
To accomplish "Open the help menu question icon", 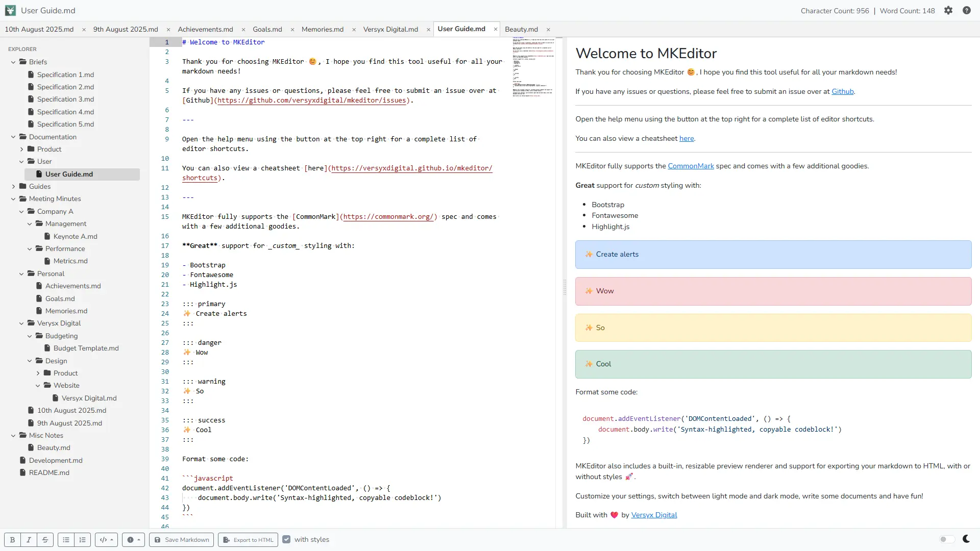I will click(x=967, y=10).
